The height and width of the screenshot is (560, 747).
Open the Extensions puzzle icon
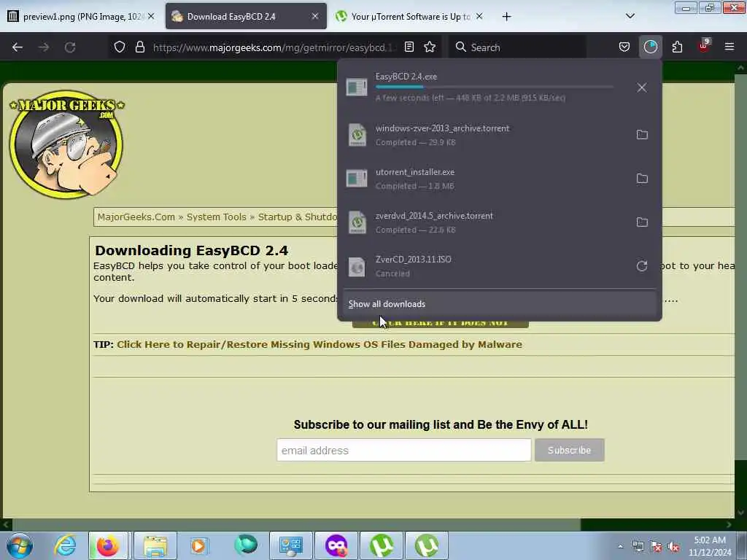tap(677, 47)
